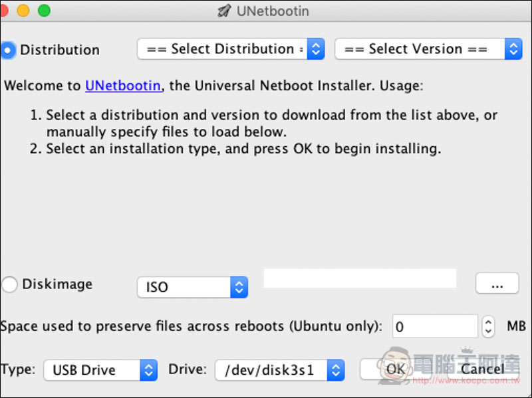Image resolution: width=532 pixels, height=398 pixels.
Task: Click the persistence space MB field
Action: (435, 326)
